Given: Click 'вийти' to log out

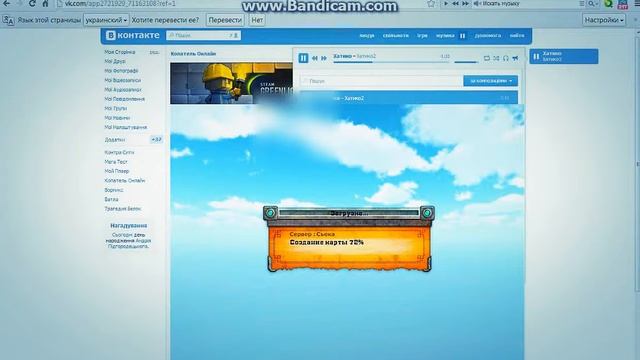Looking at the screenshot, I should click(x=517, y=36).
